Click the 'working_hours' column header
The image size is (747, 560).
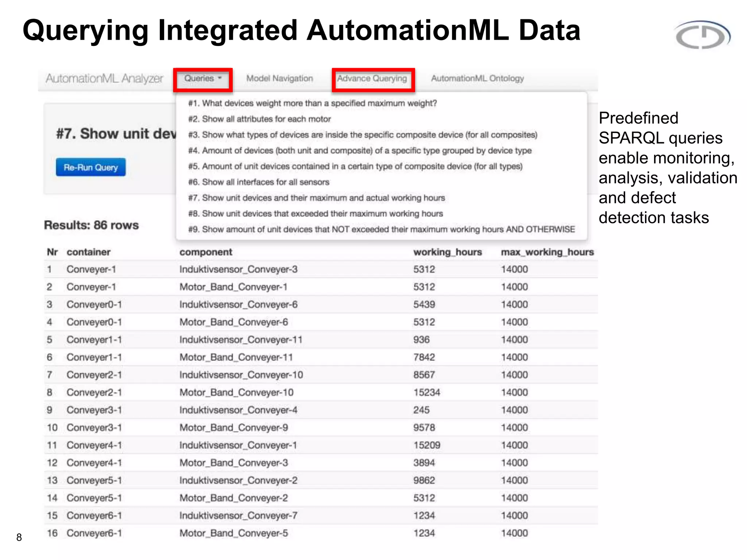pyautogui.click(x=448, y=252)
